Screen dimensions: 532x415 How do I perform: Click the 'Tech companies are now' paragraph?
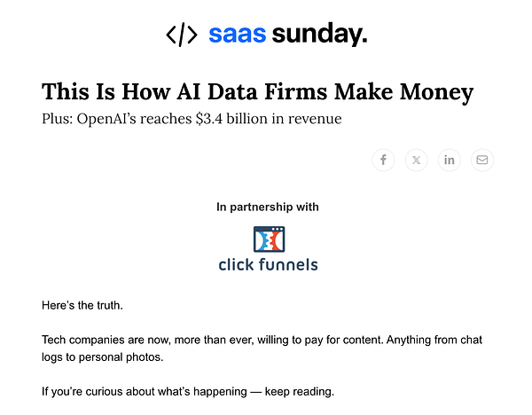[x=262, y=348]
